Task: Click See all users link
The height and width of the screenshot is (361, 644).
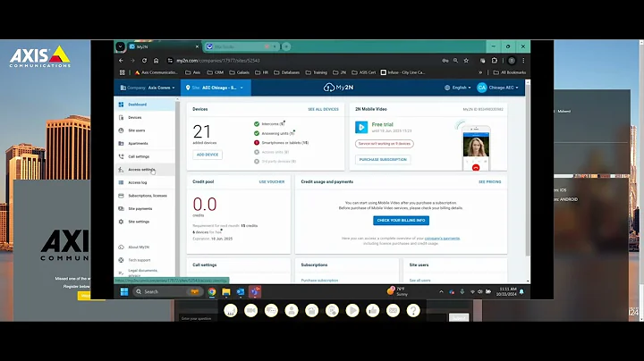Action: click(x=419, y=281)
